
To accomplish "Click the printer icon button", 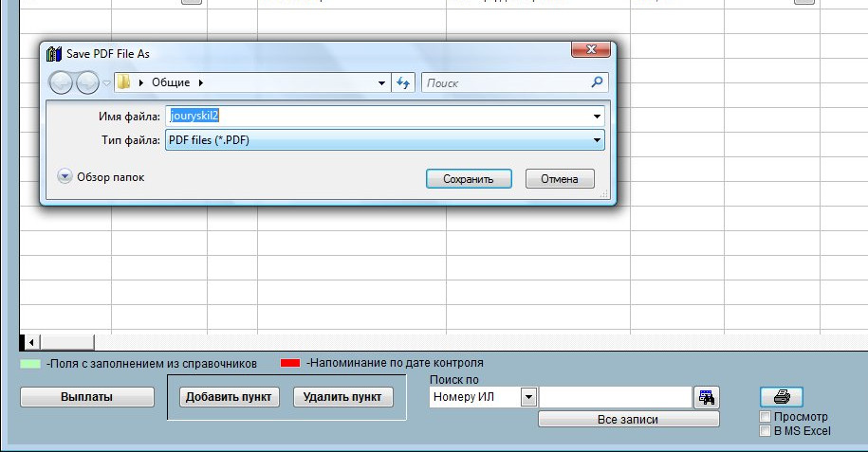I will (781, 397).
